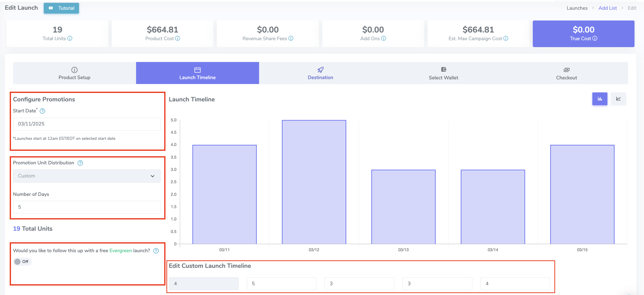
Task: Click the Tutorial button
Action: [x=61, y=8]
